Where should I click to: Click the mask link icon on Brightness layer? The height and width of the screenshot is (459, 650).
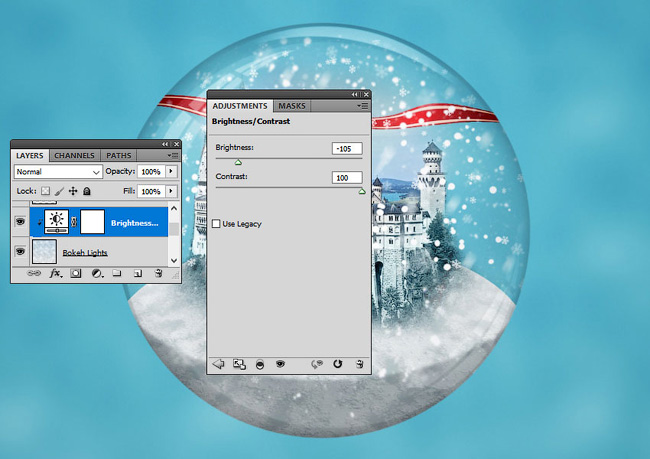pyautogui.click(x=74, y=222)
